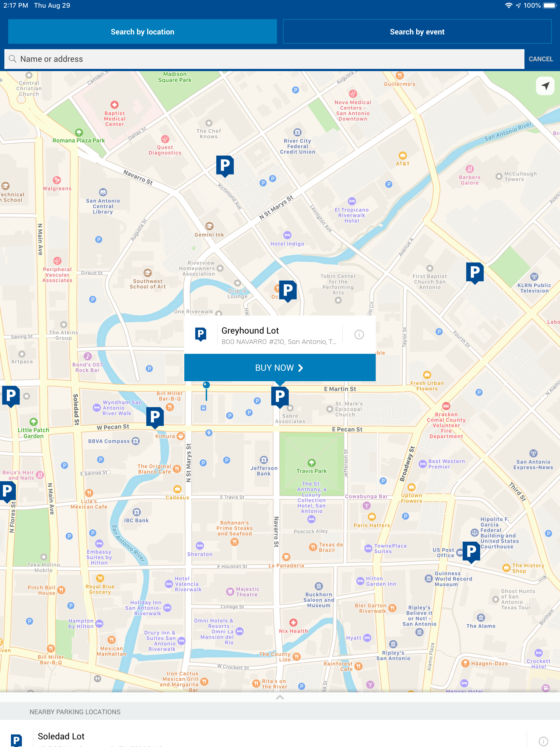This screenshot has width=560, height=747.
Task: Tap the current location arrow button
Action: [x=545, y=86]
